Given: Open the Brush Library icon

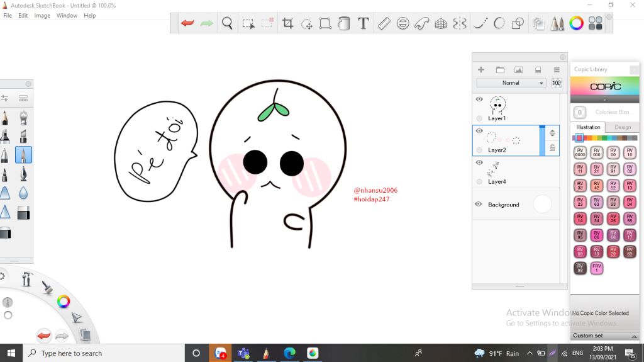Looking at the screenshot, I should 23,98.
